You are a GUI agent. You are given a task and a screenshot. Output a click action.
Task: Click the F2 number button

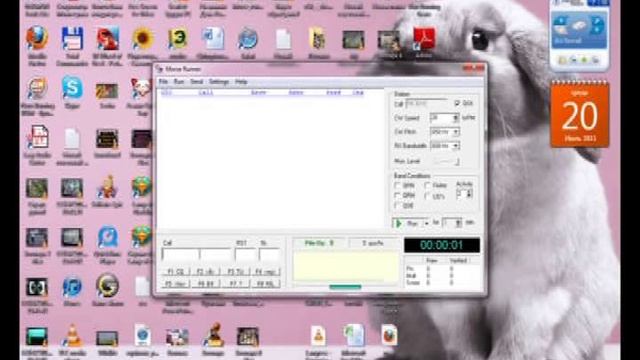coord(205,272)
